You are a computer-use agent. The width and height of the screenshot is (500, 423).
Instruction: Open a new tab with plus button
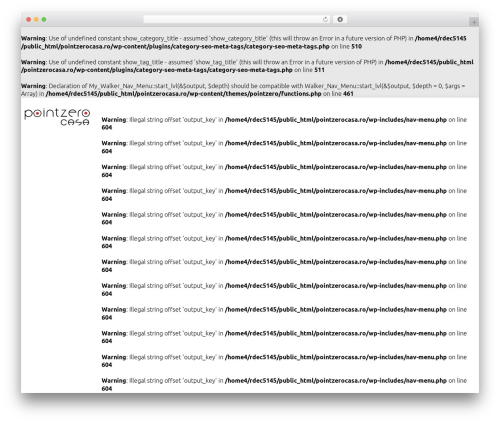pos(474,22)
